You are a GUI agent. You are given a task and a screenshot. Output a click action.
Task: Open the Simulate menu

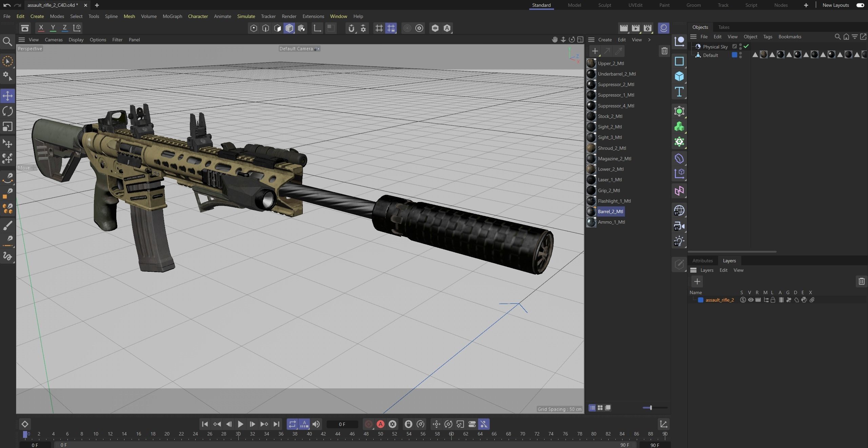(x=246, y=16)
